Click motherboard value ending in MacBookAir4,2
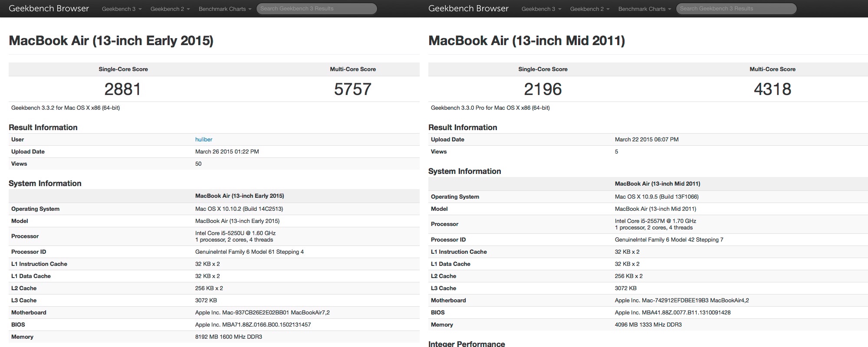 [682, 300]
